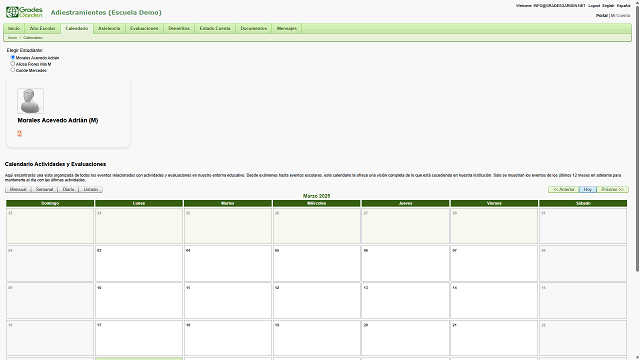Switch language to Español
Viewport: 640px width, 360px height.
(623, 6)
